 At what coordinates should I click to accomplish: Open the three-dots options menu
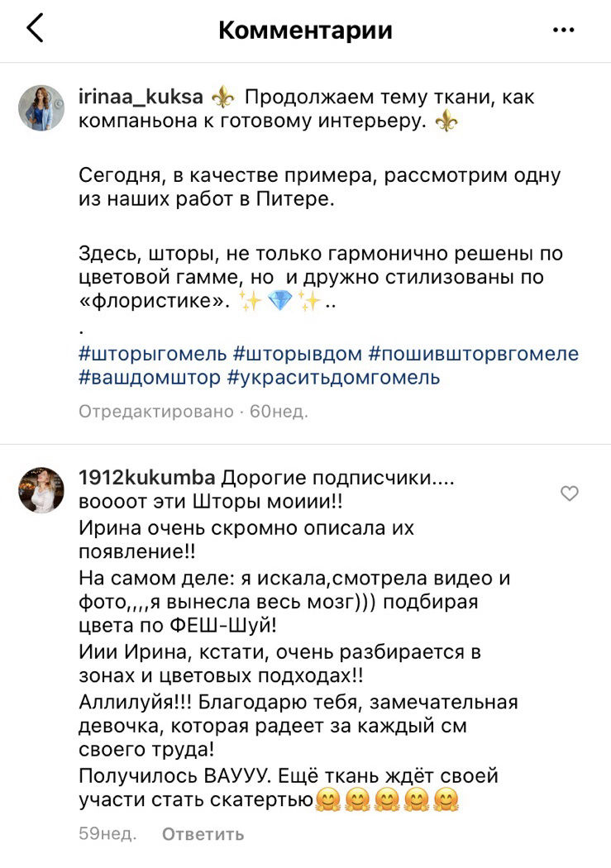(x=563, y=30)
